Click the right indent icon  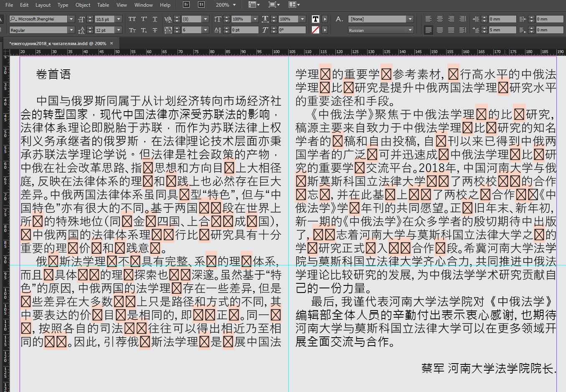[x=523, y=19]
